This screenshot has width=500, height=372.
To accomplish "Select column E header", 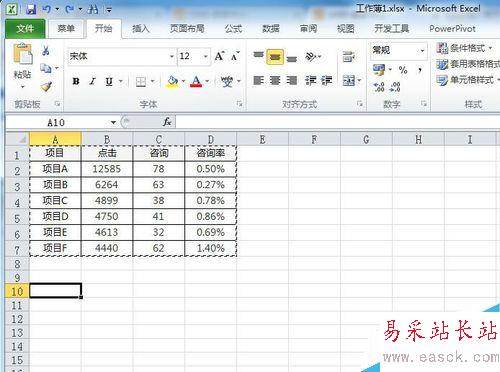I will point(262,139).
